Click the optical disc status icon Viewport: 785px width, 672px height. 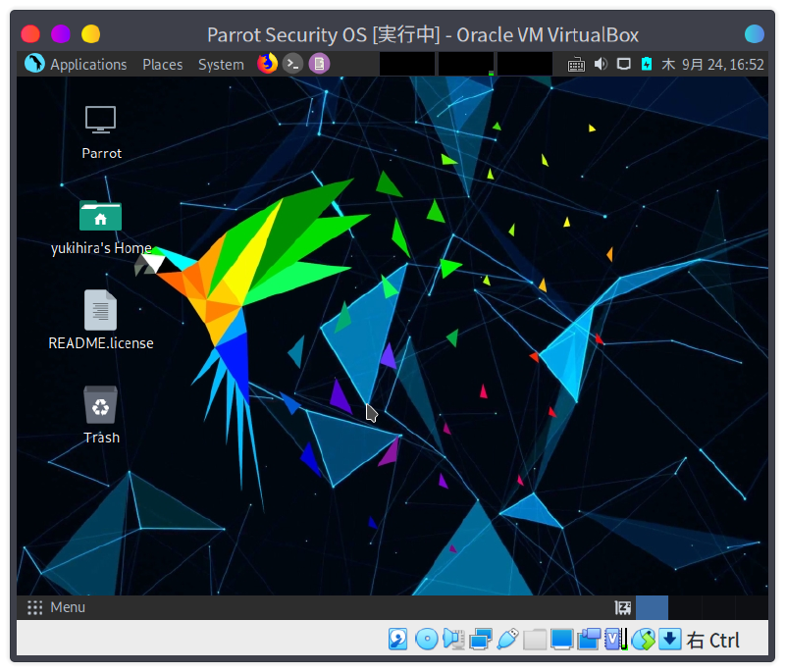(426, 640)
